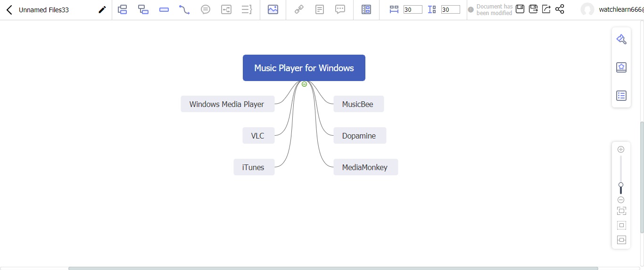The height and width of the screenshot is (270, 644).
Task: Click the vertical spacing input field
Action: [x=450, y=9]
